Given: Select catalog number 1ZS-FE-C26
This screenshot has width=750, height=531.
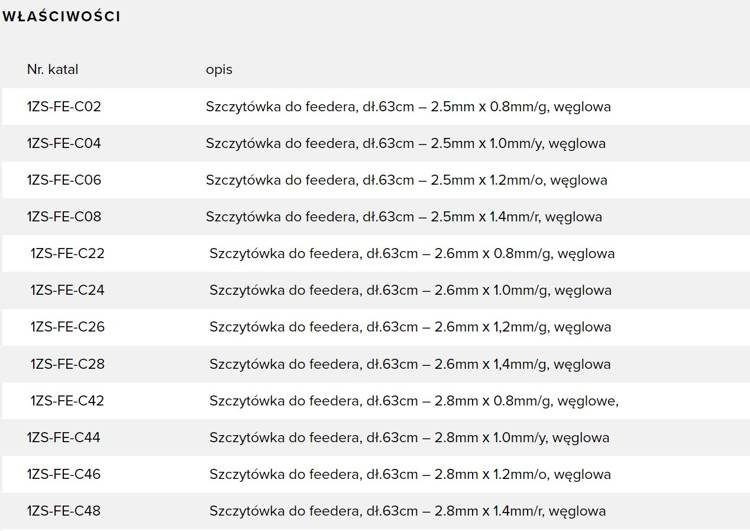Looking at the screenshot, I should [67, 327].
